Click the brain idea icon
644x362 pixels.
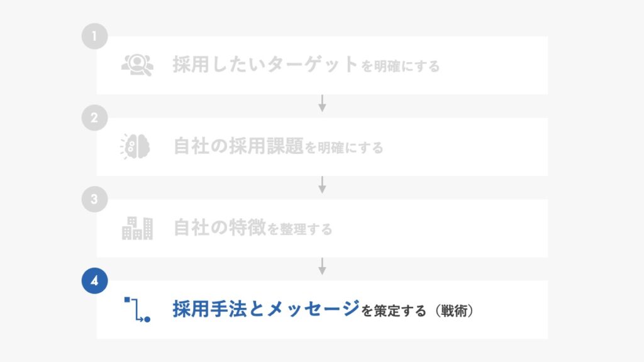135,146
